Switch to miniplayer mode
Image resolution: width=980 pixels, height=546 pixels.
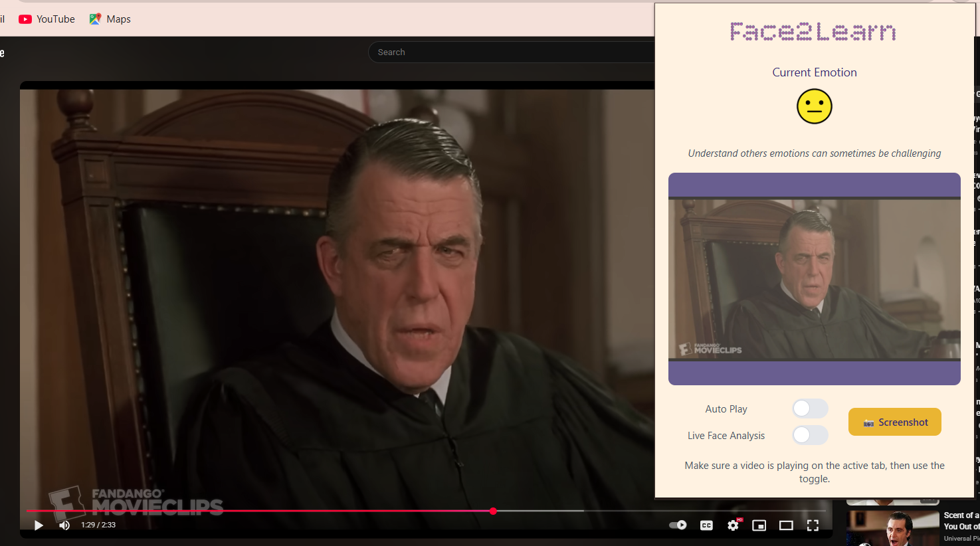click(759, 525)
